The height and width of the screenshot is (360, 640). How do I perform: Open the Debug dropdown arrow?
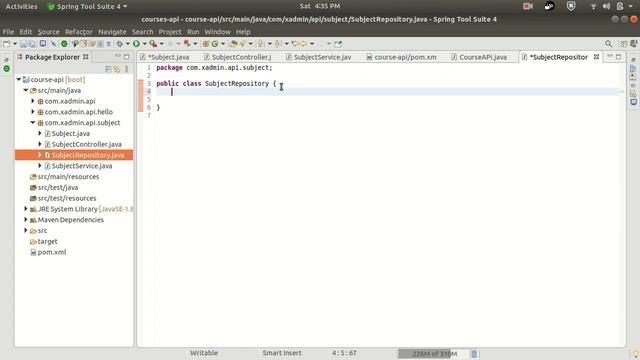128,44
